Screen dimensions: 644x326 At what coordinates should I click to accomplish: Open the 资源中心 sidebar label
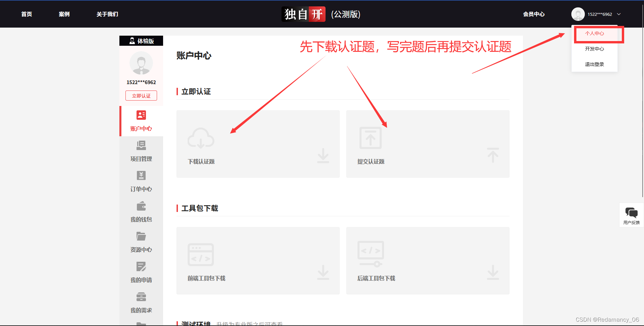(x=141, y=250)
